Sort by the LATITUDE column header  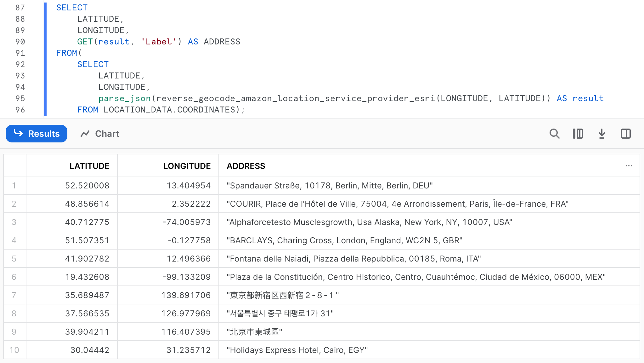89,165
